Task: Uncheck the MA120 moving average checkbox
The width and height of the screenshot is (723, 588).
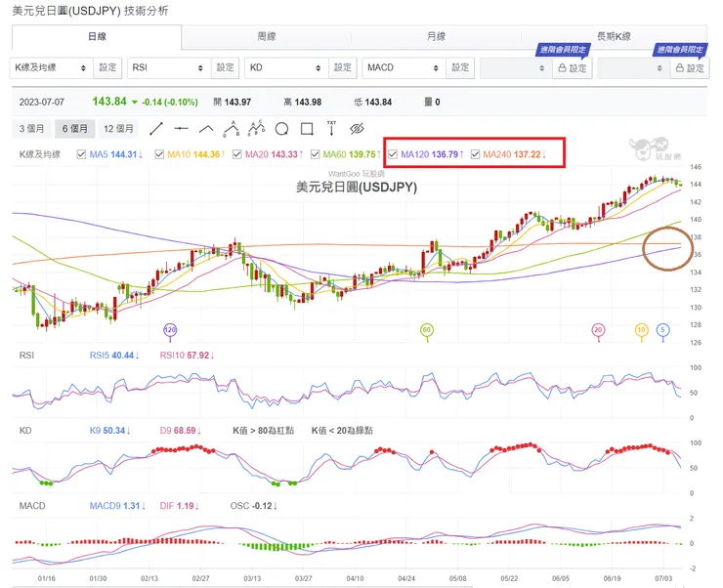Action: [393, 154]
